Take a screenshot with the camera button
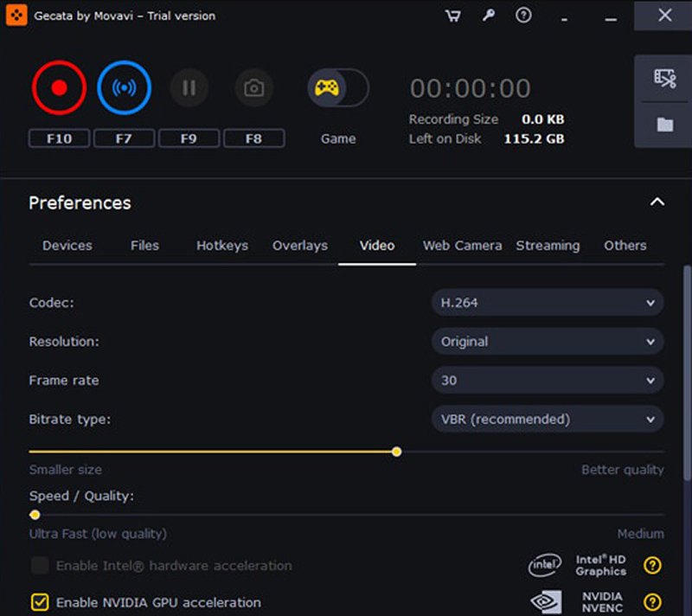The width and height of the screenshot is (692, 616). click(254, 87)
